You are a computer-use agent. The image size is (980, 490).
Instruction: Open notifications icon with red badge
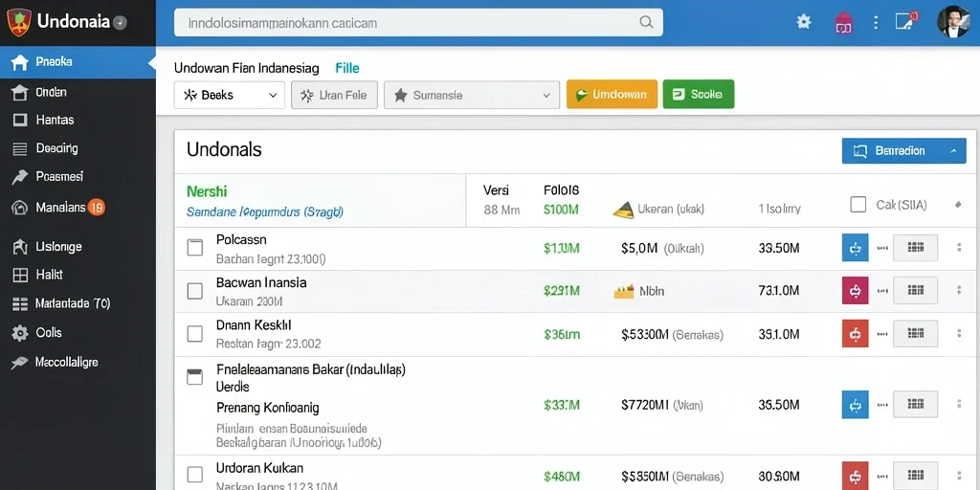click(905, 21)
